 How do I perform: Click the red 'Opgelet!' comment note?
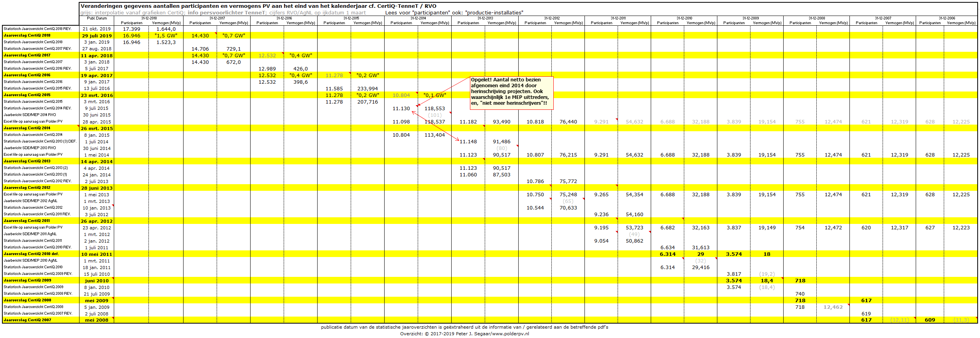coord(512,93)
